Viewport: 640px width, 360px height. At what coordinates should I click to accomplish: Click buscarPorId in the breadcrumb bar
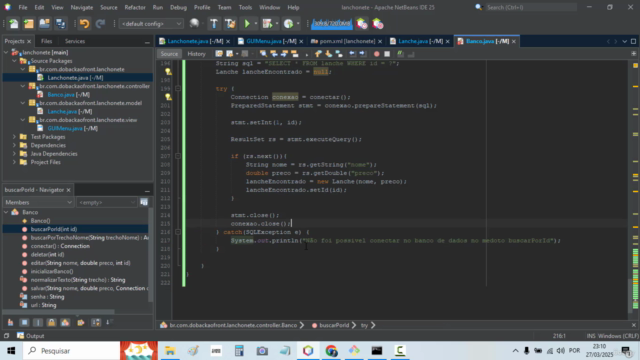pyautogui.click(x=334, y=325)
